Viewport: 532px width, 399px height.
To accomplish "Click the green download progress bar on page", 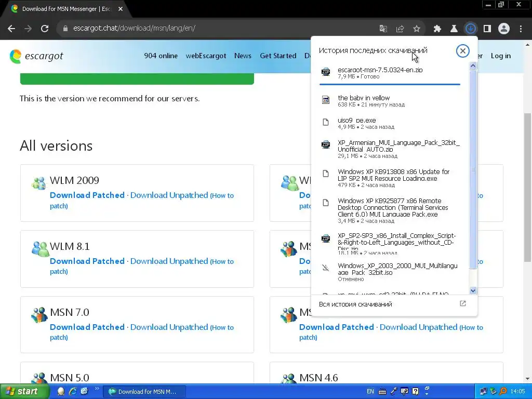I will (x=137, y=79).
